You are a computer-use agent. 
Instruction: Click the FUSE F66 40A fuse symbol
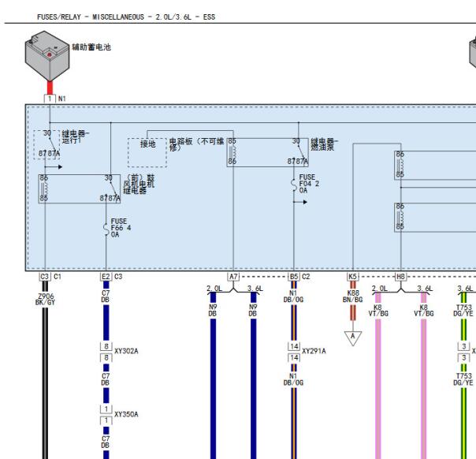tap(106, 229)
